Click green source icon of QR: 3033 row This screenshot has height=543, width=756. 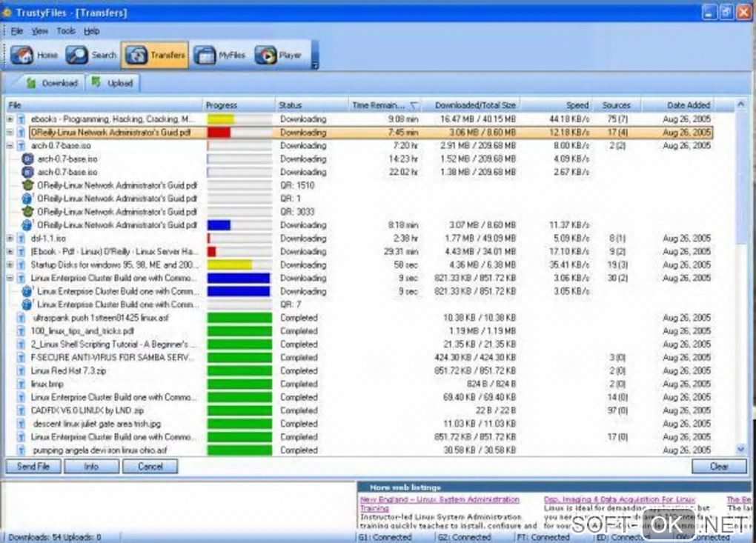tap(27, 212)
